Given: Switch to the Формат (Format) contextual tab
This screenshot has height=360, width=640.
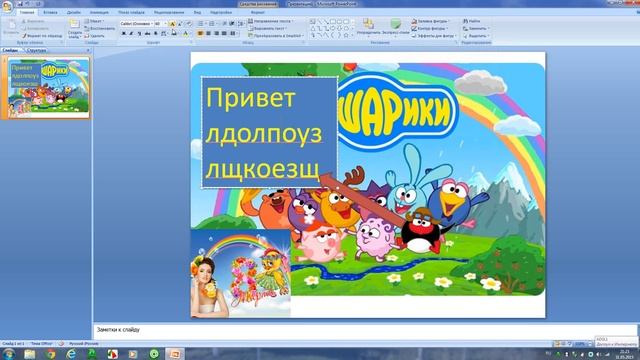Looking at the screenshot, I should (x=258, y=13).
